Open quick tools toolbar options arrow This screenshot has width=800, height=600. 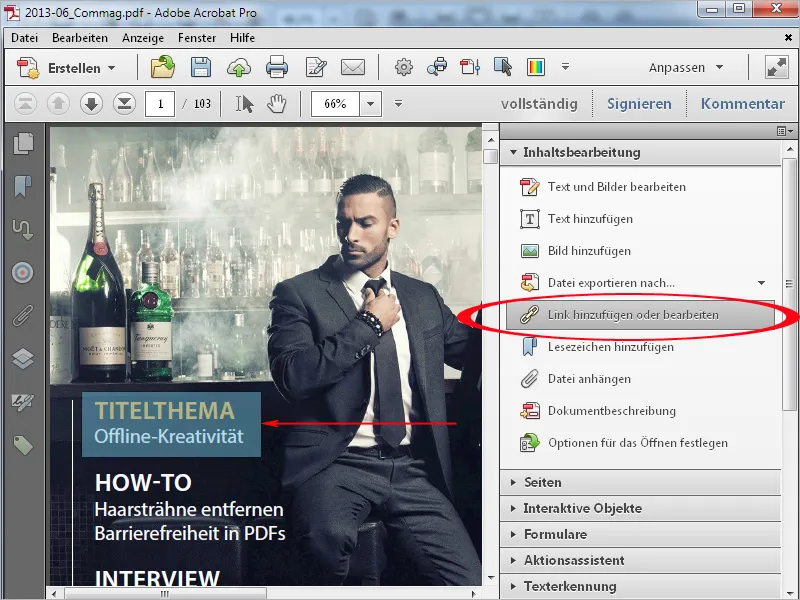pyautogui.click(x=565, y=66)
